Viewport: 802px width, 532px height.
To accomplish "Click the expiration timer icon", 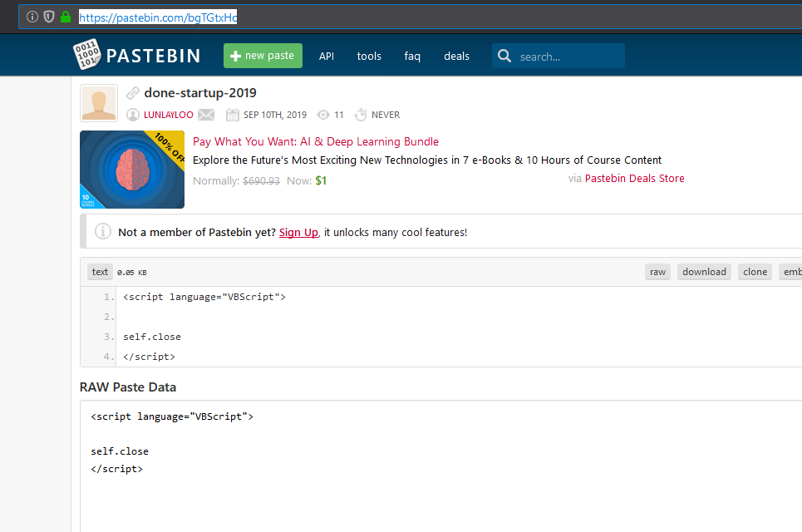I will [x=361, y=115].
